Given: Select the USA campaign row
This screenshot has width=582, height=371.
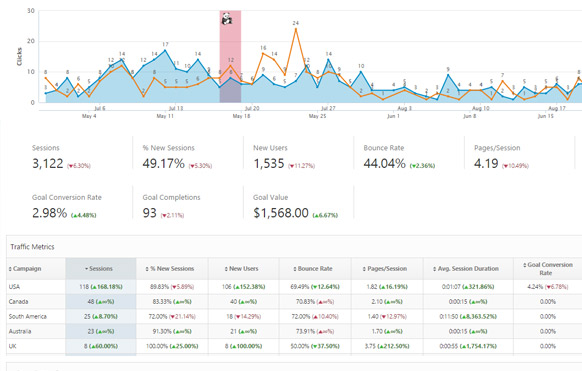Looking at the screenshot, I should 294,287.
